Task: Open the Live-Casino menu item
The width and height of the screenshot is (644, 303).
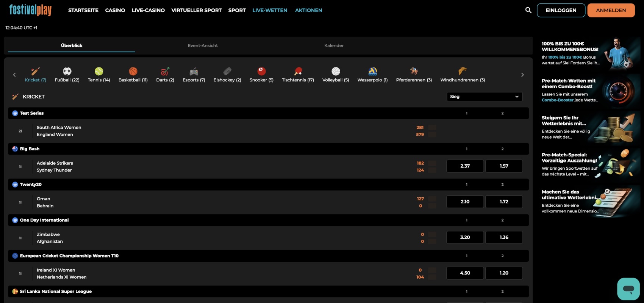Action: (148, 10)
